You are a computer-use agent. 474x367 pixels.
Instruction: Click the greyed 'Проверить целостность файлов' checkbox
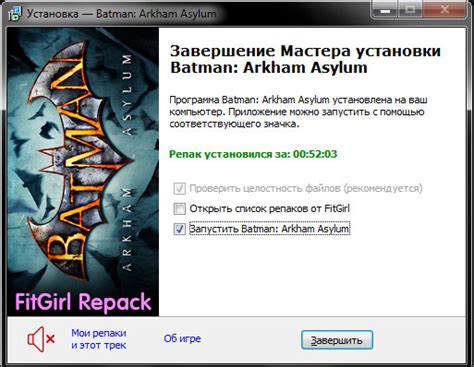(x=180, y=189)
